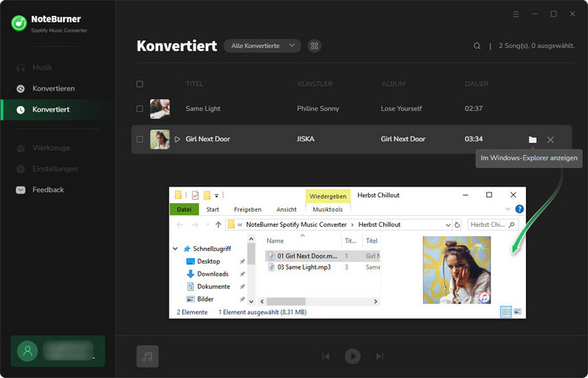The height and width of the screenshot is (378, 588).
Task: Click the Konvertieren sidebar icon
Action: 21,88
